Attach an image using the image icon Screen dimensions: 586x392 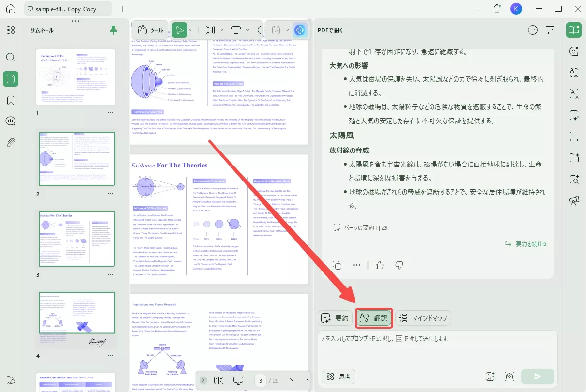(x=490, y=377)
